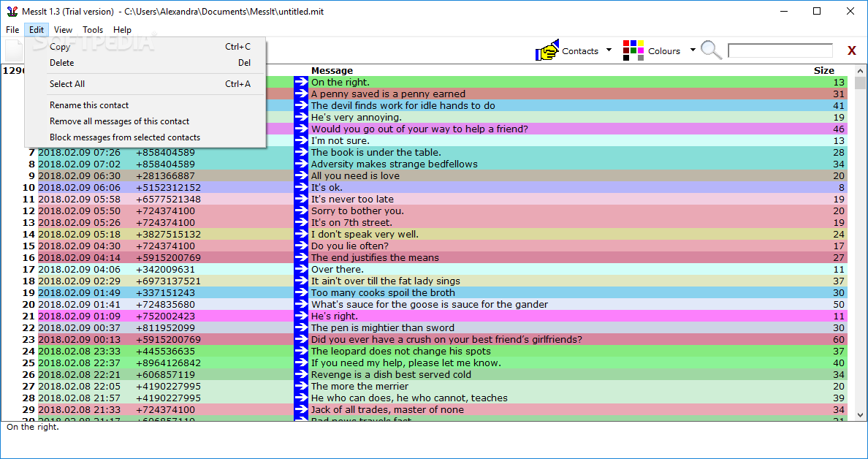
Task: Click arrow icon beside 'It's never too late'
Action: coord(300,199)
